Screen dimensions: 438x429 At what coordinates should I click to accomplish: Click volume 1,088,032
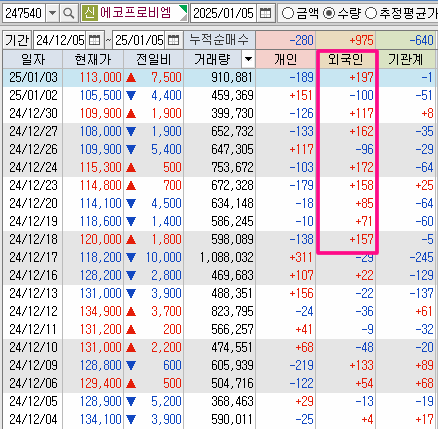coord(227,257)
